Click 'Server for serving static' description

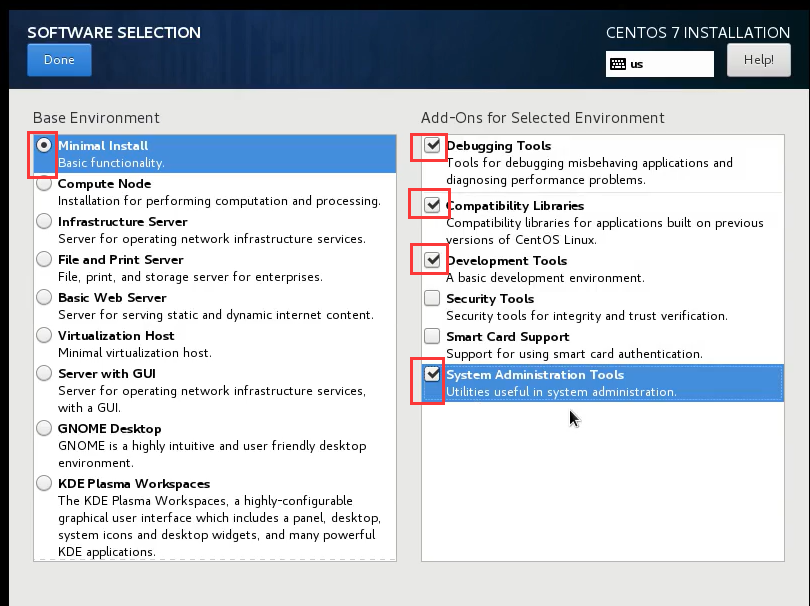click(215, 315)
